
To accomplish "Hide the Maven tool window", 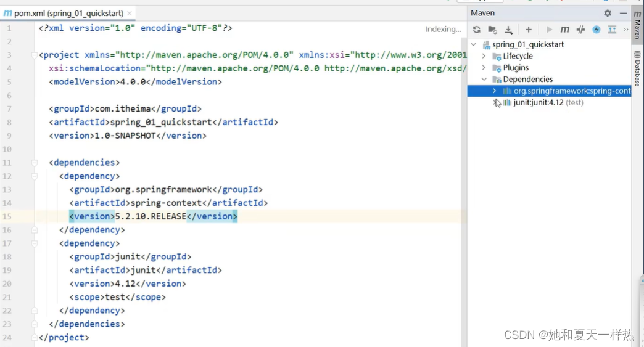I will click(x=623, y=13).
